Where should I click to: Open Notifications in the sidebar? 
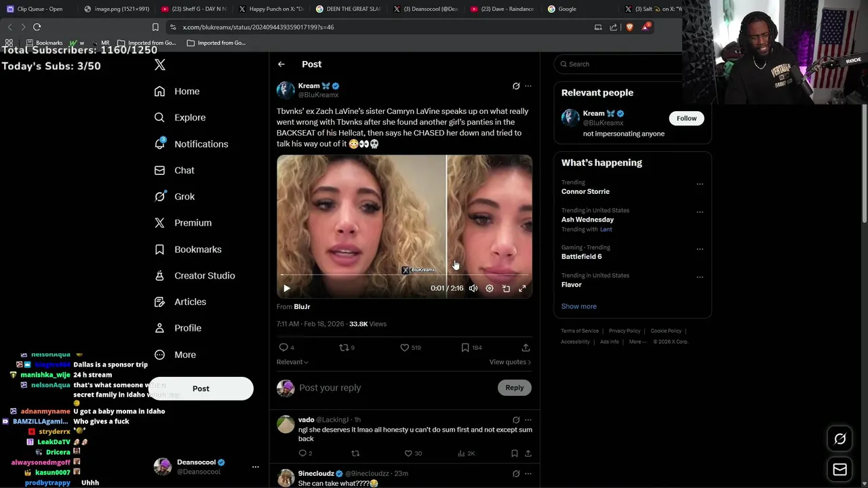(191, 144)
